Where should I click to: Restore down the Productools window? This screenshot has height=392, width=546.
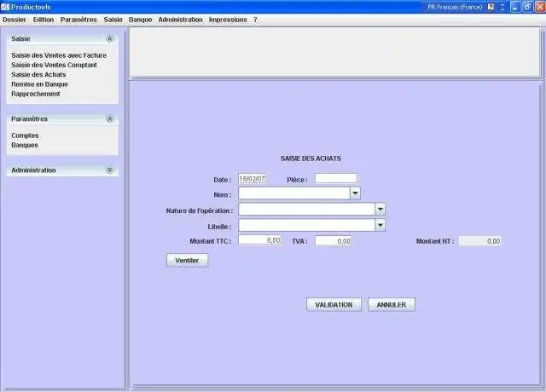(527, 7)
